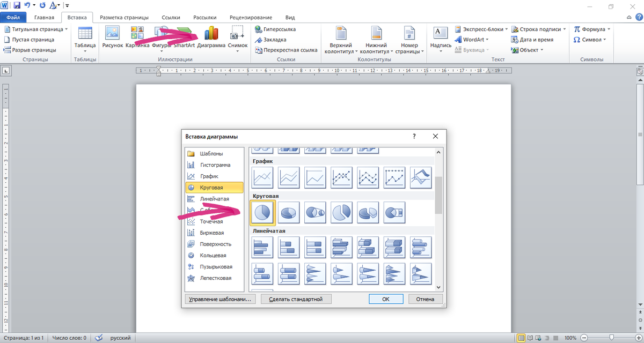Insert a picture with the Рисунок button
This screenshot has width=644, height=343.
pyautogui.click(x=113, y=38)
